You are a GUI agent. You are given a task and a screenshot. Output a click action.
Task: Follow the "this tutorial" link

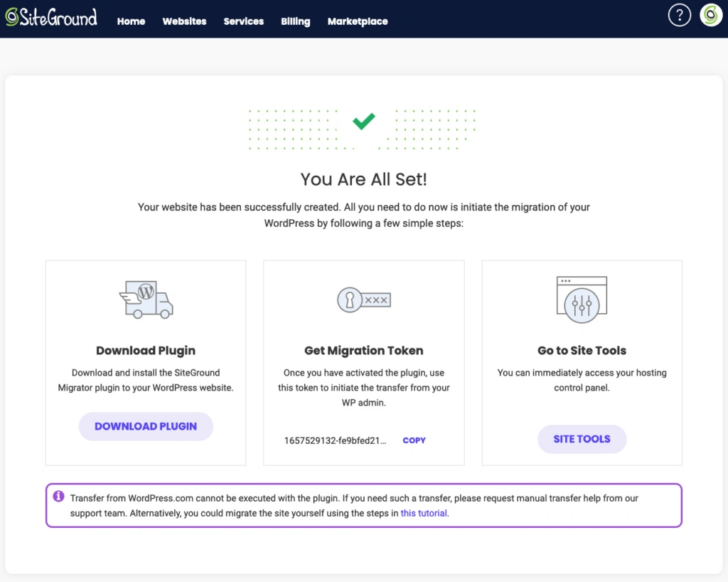[424, 513]
